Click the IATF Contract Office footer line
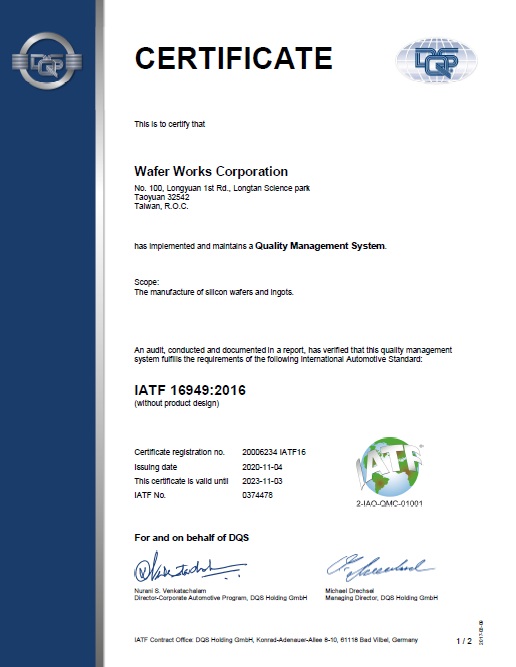 click(x=276, y=640)
